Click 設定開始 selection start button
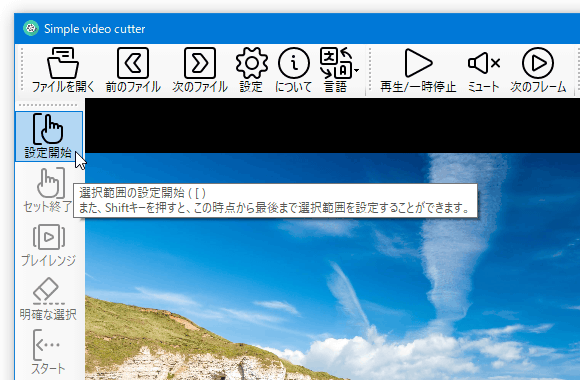580x380 pixels. pos(48,136)
